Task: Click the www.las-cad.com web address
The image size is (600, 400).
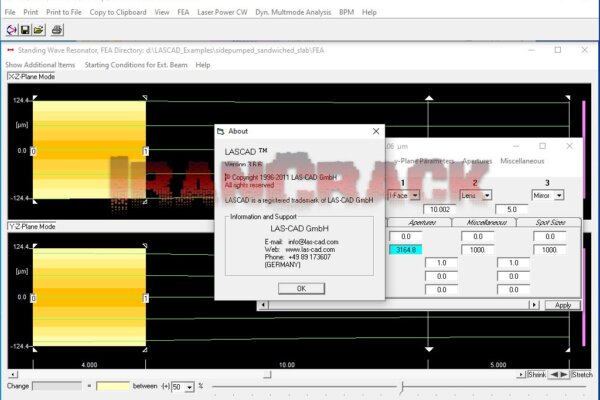Action: point(310,250)
